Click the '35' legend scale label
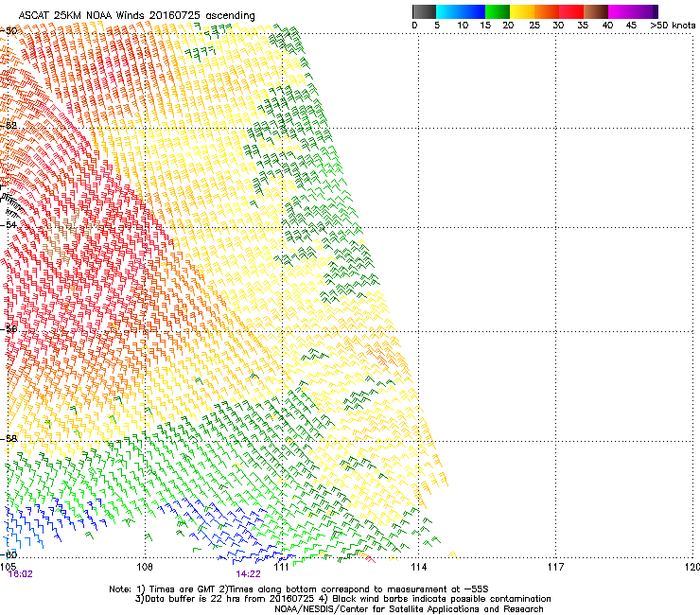Viewport: 700px width, 615px height. click(x=583, y=26)
